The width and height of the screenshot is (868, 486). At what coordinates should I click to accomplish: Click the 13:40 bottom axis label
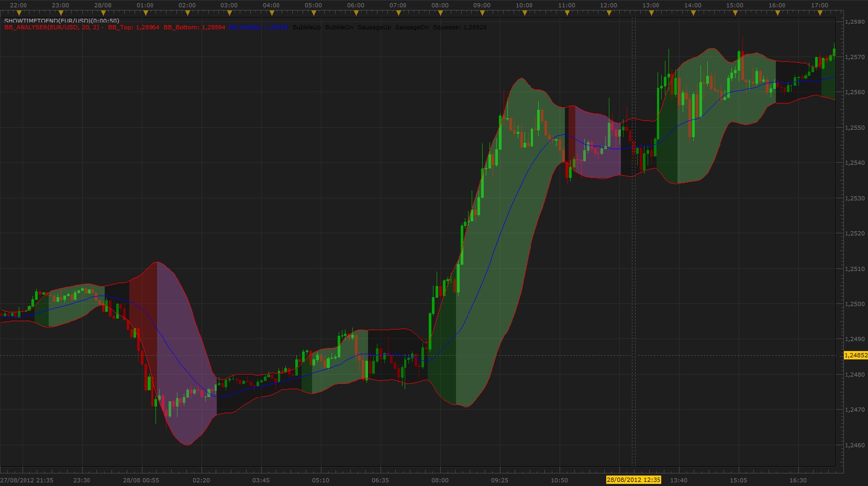tap(678, 480)
